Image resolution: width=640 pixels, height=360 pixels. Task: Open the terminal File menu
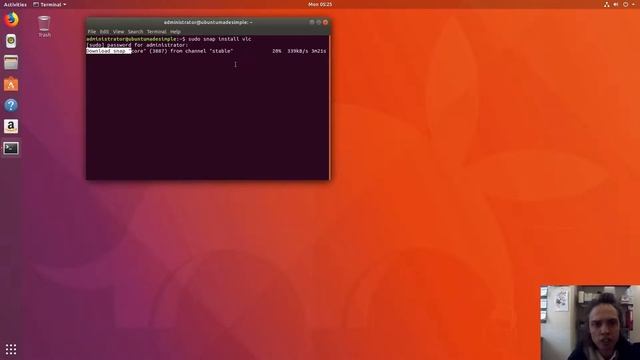tap(92, 31)
